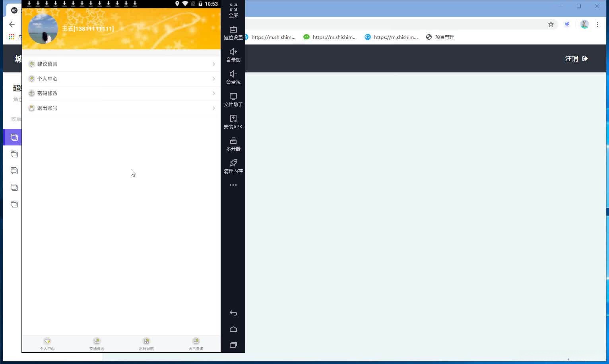Viewport: 609px width, 364px height.
Task: Click 安装APK install icon
Action: point(233,122)
